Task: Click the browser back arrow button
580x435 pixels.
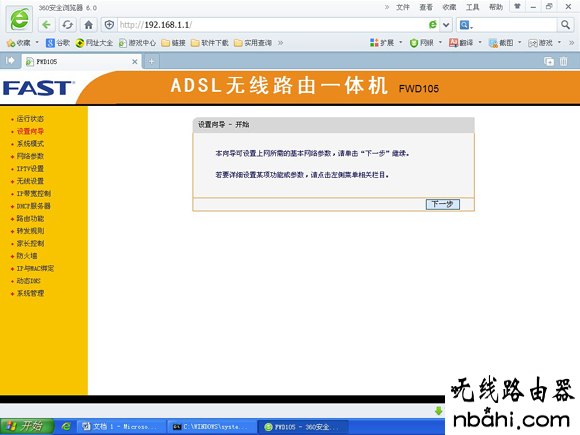Action: tap(46, 25)
